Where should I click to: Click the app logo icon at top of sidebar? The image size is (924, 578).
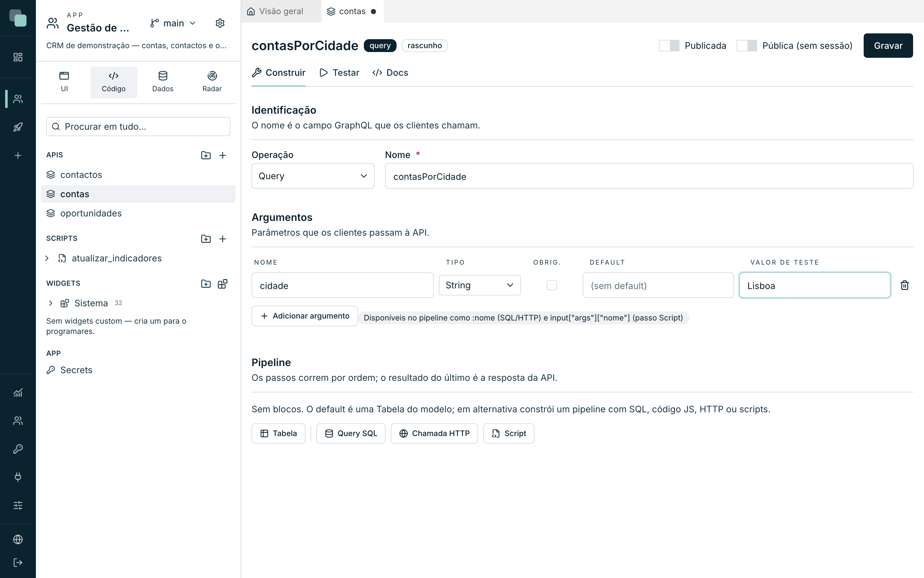(x=18, y=18)
